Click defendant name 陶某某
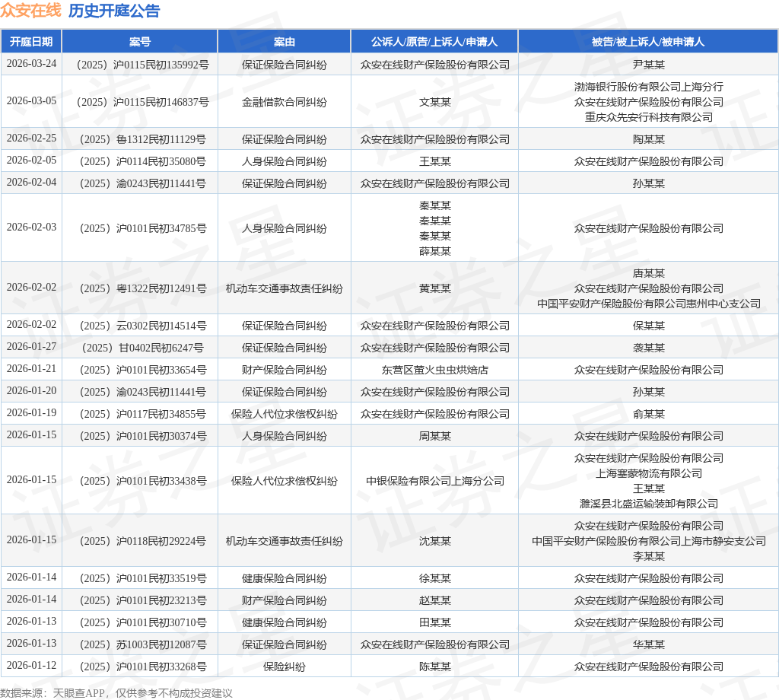Screen dimensions: 779x700 648,139
